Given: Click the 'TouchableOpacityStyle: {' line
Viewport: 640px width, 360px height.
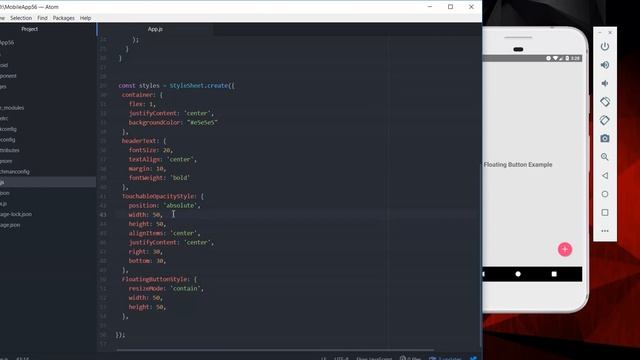Looking at the screenshot, I should pyautogui.click(x=163, y=196).
